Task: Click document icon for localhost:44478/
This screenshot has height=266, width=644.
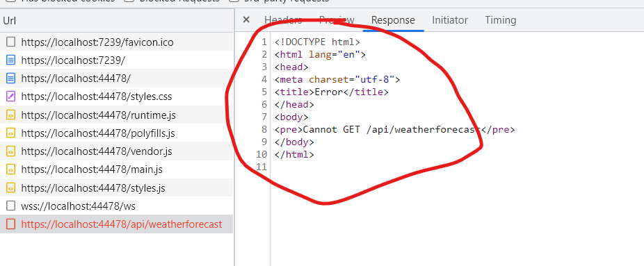Action: point(11,78)
